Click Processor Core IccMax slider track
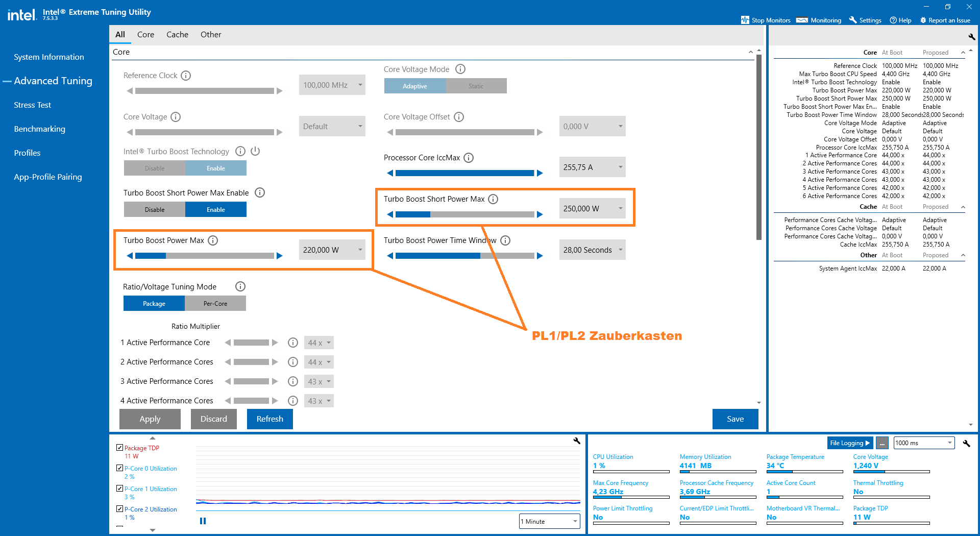The height and width of the screenshot is (536, 980). (465, 173)
